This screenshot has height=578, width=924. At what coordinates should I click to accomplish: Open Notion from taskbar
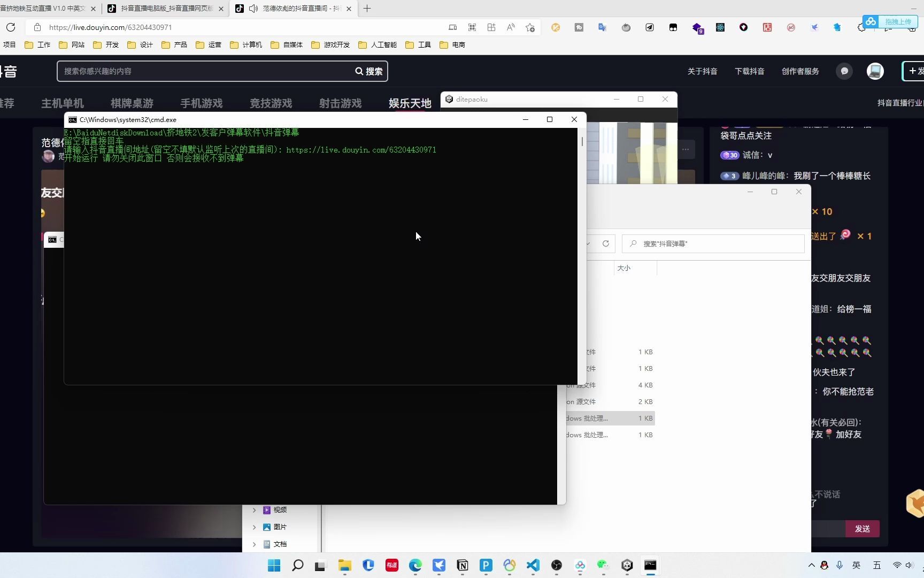463,565
